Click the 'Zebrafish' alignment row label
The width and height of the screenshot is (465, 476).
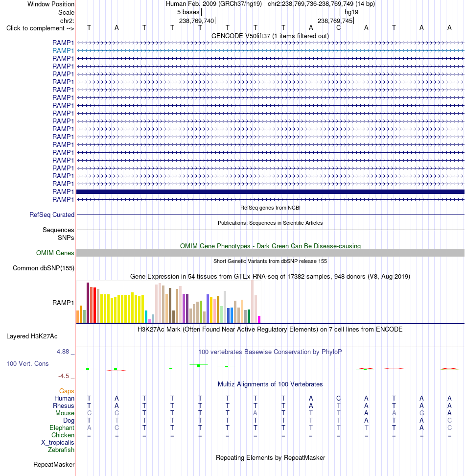(x=61, y=450)
